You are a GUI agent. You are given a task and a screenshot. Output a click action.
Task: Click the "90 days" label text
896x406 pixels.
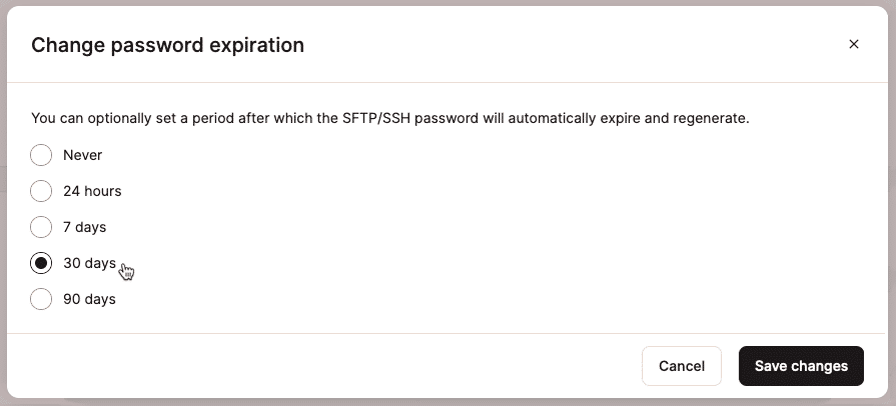click(x=89, y=299)
